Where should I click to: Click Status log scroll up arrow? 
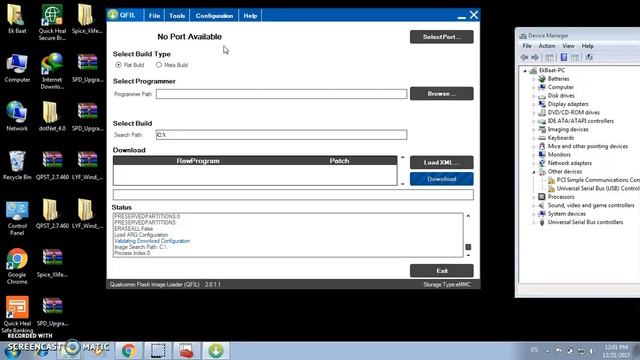click(468, 216)
